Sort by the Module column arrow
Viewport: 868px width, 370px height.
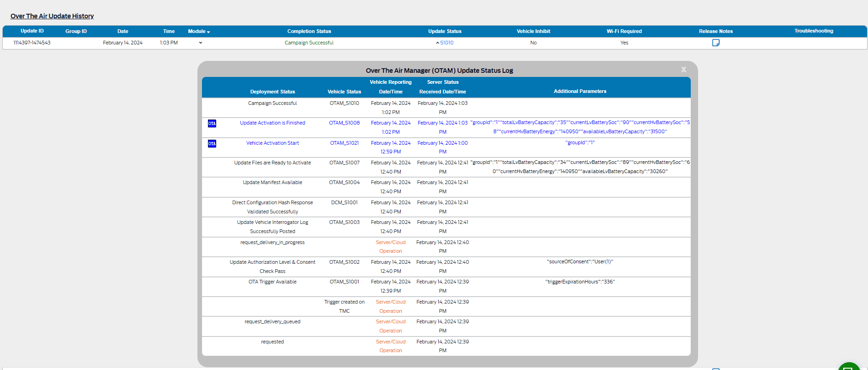[208, 32]
